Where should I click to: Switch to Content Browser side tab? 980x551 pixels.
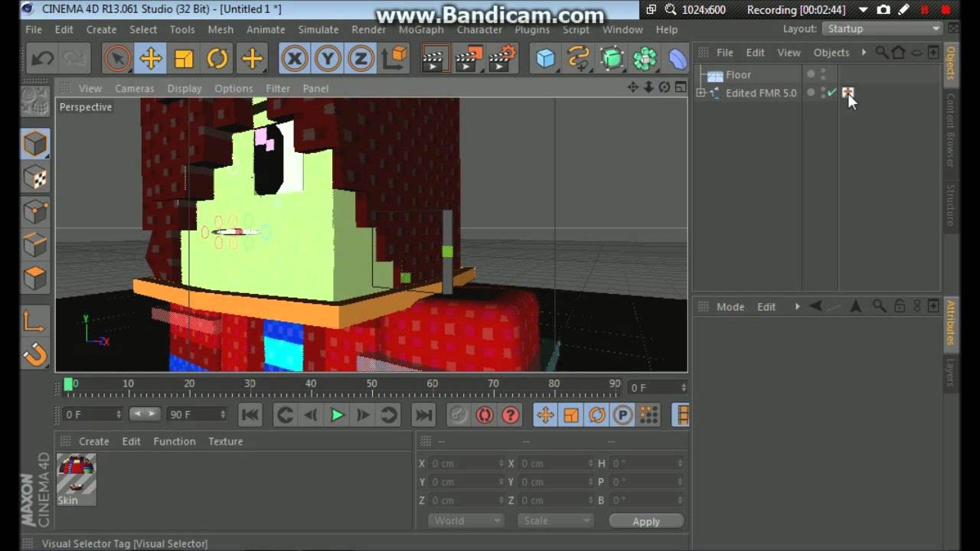click(950, 130)
